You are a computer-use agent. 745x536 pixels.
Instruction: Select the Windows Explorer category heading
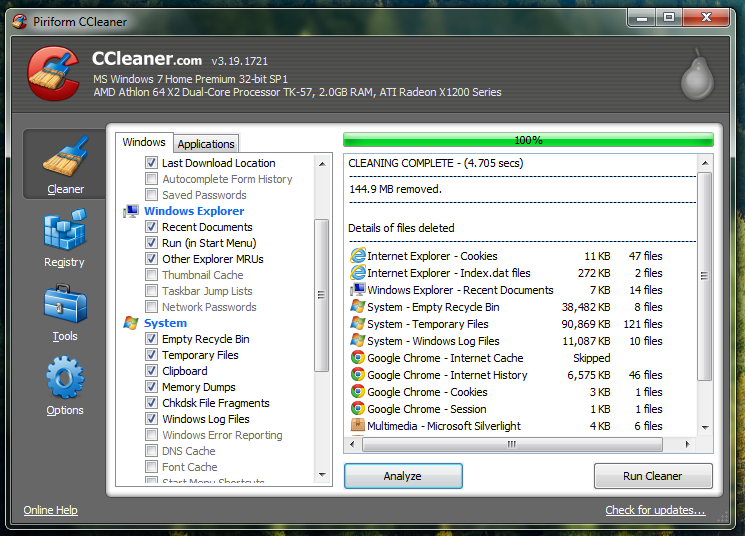(x=194, y=211)
